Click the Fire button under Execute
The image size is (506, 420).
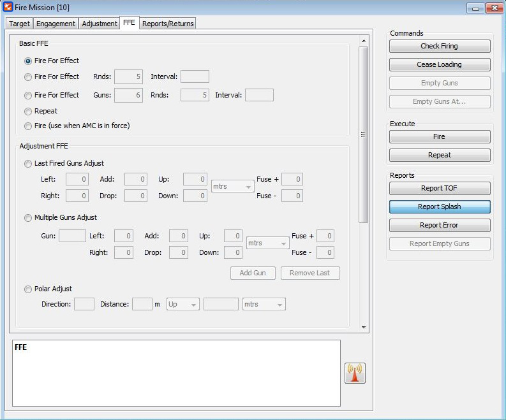click(x=440, y=136)
